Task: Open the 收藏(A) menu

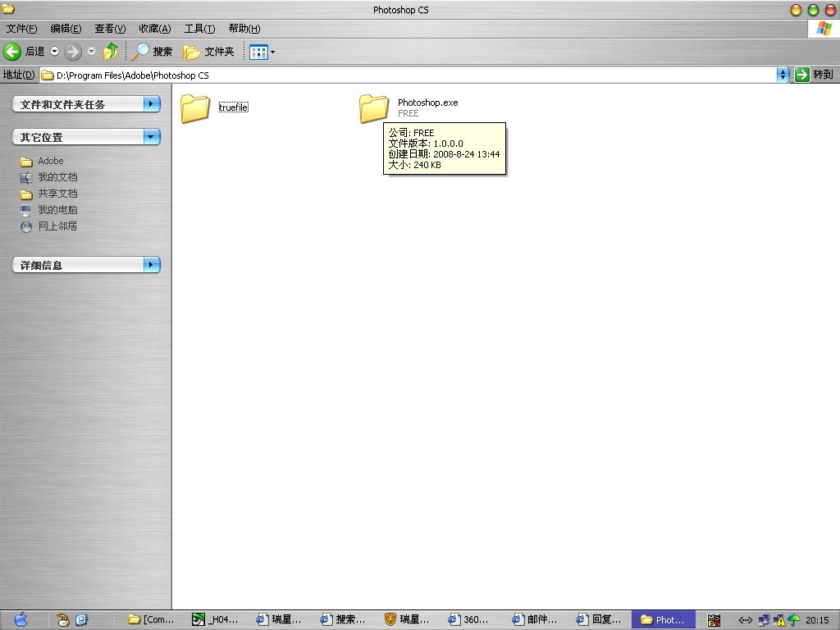Action: pos(155,29)
